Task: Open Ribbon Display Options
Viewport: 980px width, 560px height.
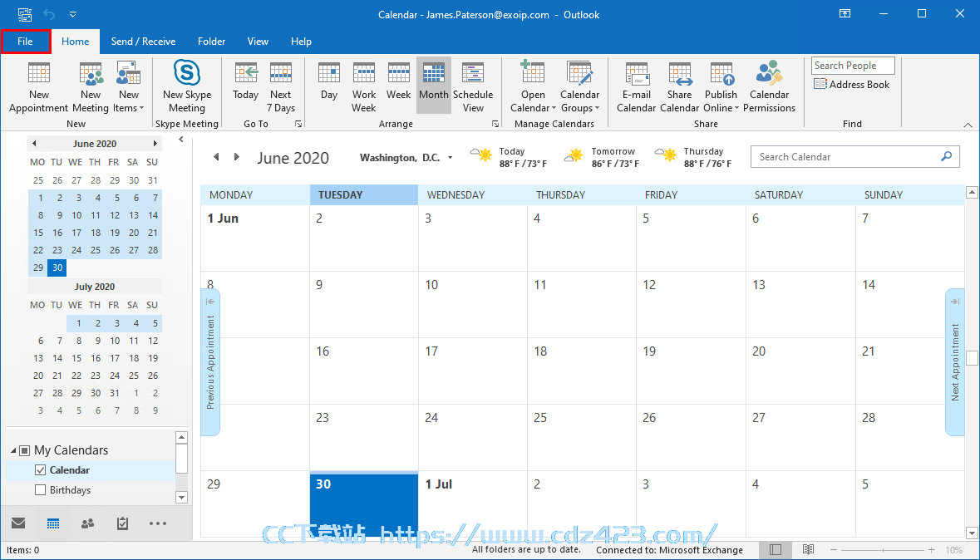Action: [845, 14]
